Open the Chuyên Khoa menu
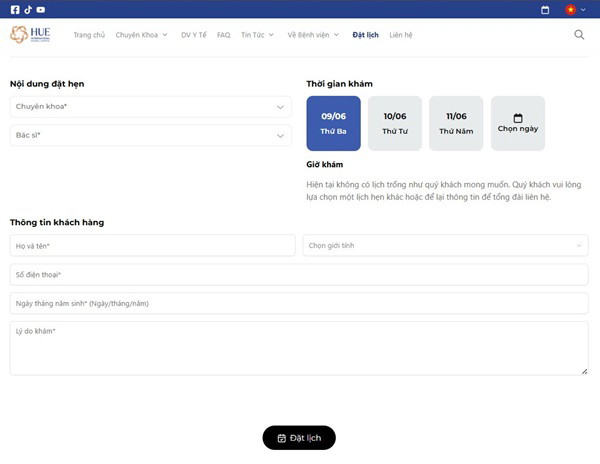Screen dimensions: 600x464 click(x=137, y=35)
